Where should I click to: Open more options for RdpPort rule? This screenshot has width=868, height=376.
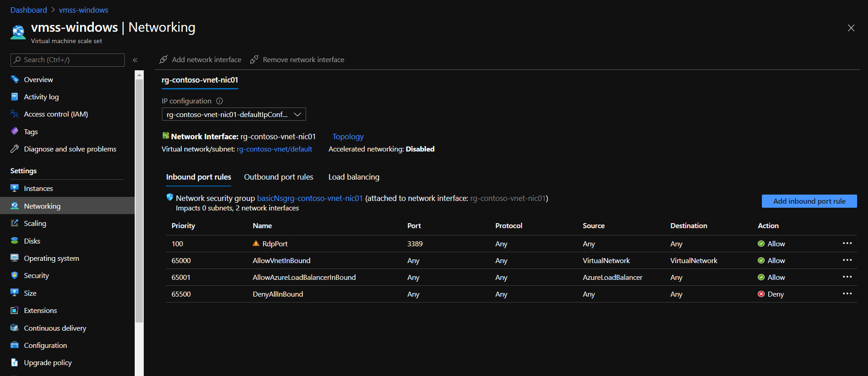click(847, 244)
